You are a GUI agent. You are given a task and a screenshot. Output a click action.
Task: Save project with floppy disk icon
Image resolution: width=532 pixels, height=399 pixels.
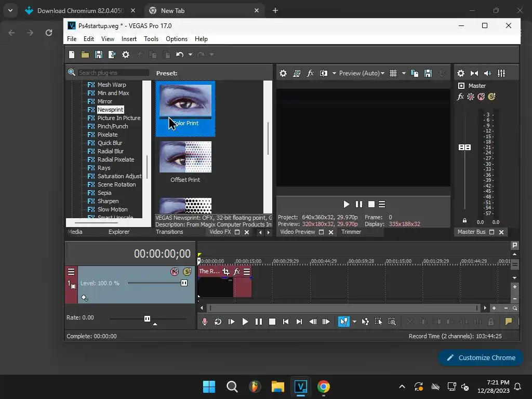coord(99,55)
